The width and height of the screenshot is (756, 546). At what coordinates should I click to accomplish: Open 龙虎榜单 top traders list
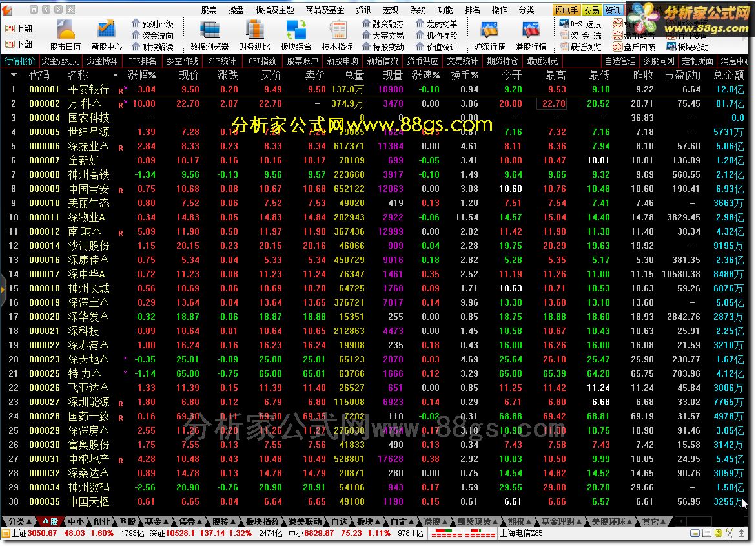pyautogui.click(x=436, y=24)
